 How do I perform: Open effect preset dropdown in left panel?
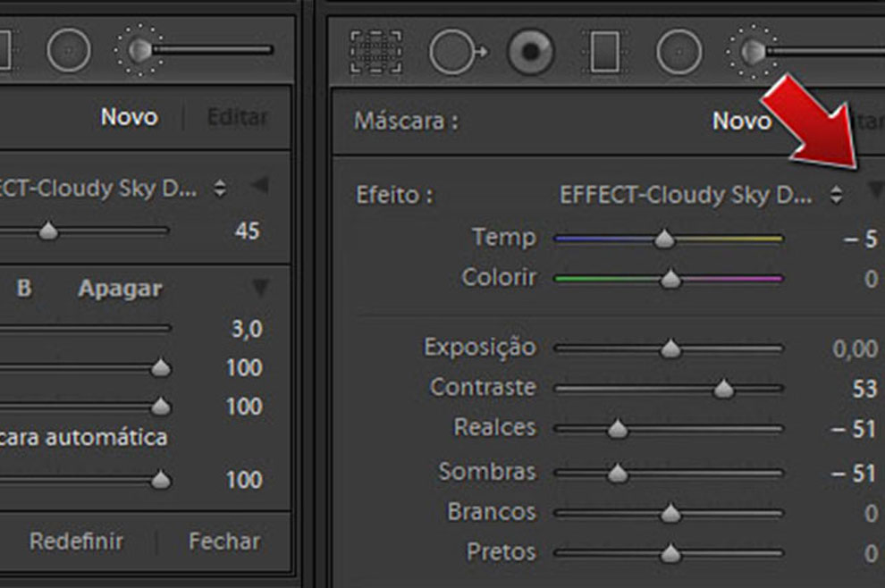[x=220, y=189]
